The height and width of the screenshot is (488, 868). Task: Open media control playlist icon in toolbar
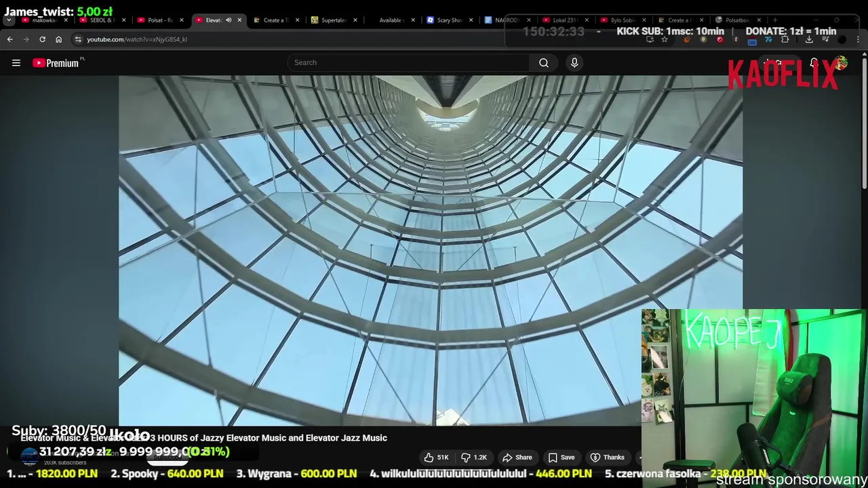(x=825, y=39)
